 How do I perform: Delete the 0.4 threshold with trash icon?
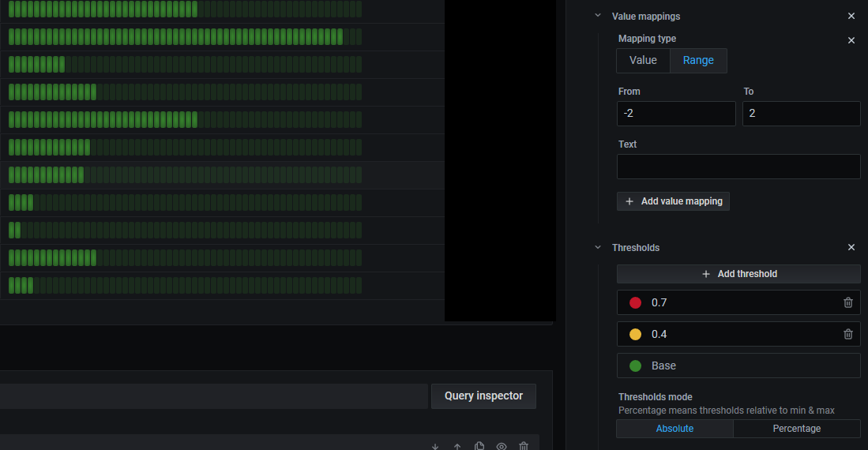click(847, 334)
